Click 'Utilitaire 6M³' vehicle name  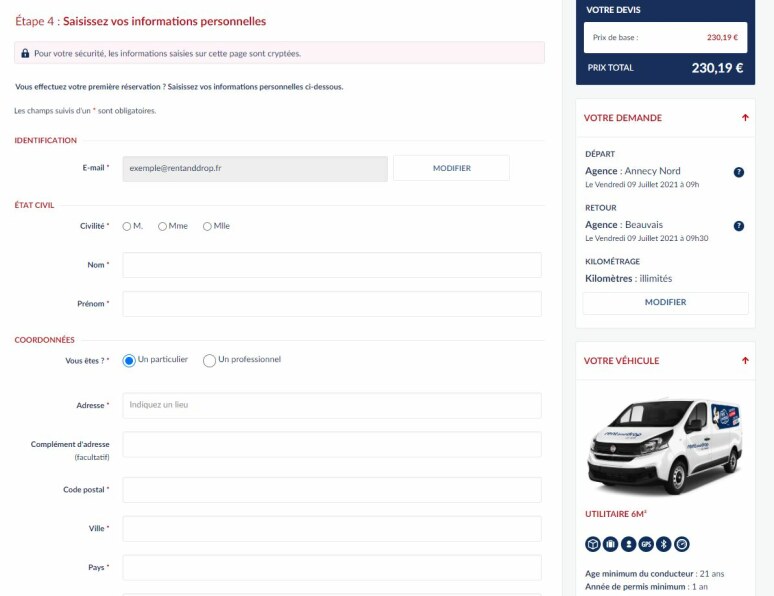tap(616, 514)
